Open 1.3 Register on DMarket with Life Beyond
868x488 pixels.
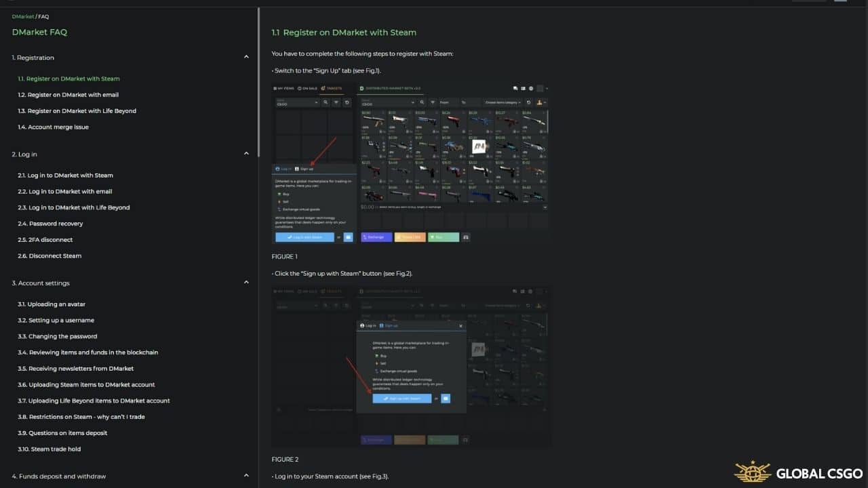pyautogui.click(x=77, y=111)
